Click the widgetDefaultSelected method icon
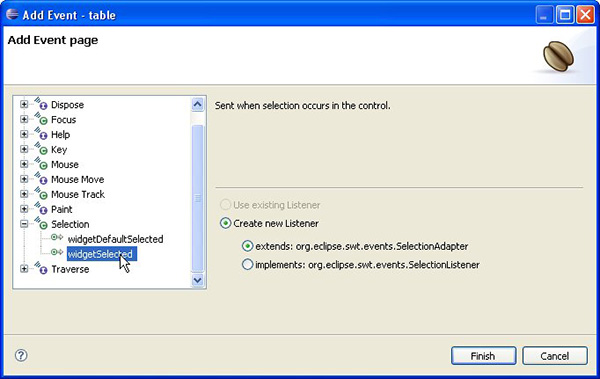The image size is (600, 379). tap(57, 237)
